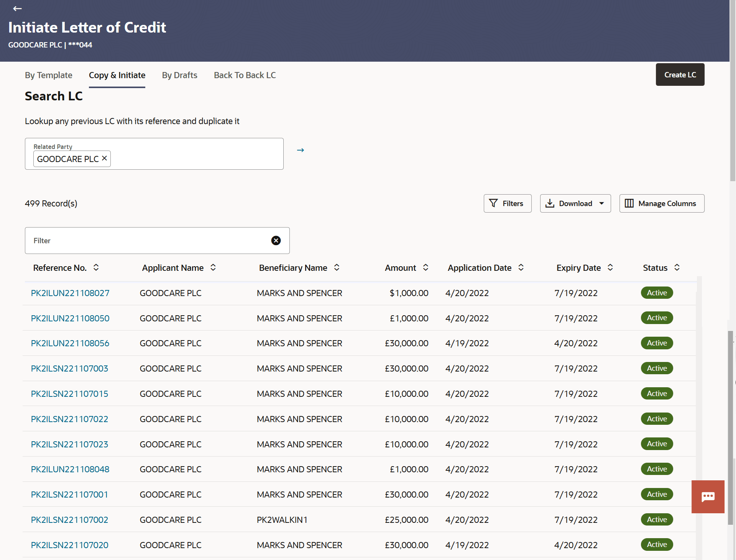Sort by Expiry Date column
The image size is (736, 560).
click(x=610, y=268)
